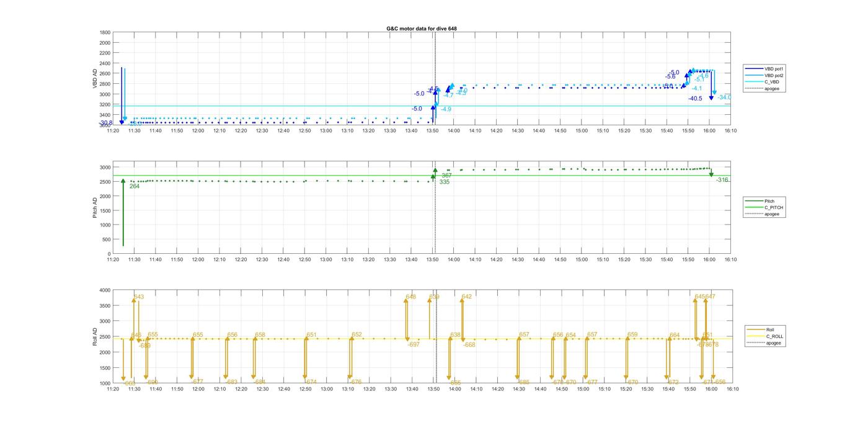
Task: Click the "Pitch AD" y-axis label
Action: pos(95,208)
